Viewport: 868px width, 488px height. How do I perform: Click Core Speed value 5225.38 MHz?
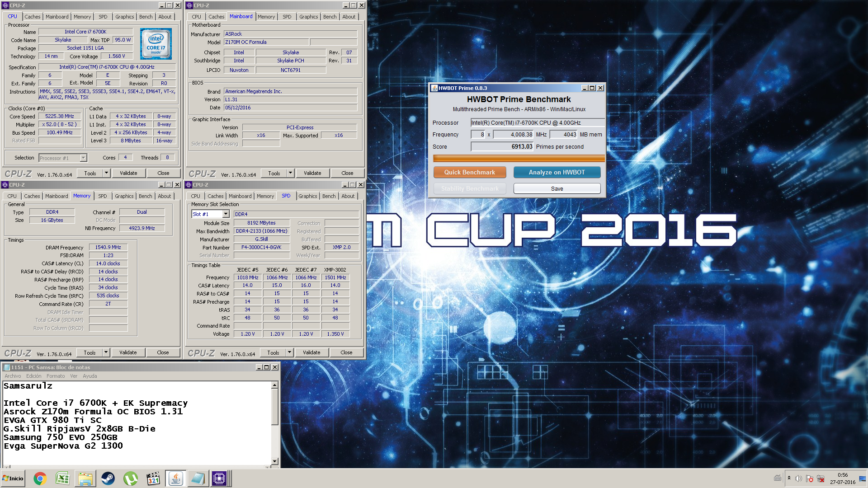point(60,116)
